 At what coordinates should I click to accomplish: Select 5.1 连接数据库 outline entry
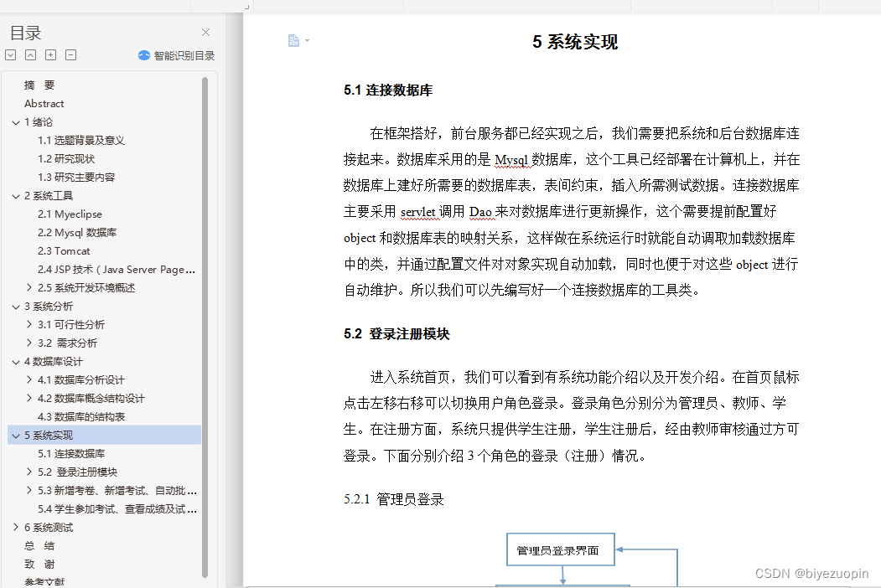[70, 454]
